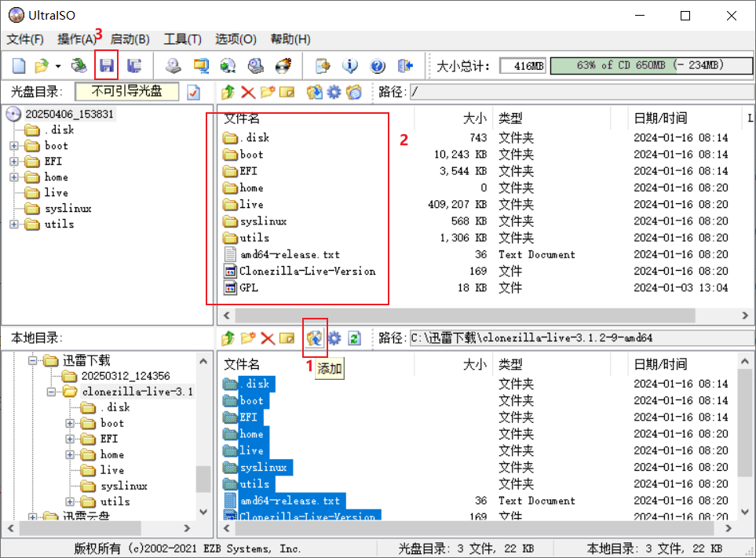Open the 工具(T) menu
This screenshot has width=756, height=558.
tap(182, 39)
